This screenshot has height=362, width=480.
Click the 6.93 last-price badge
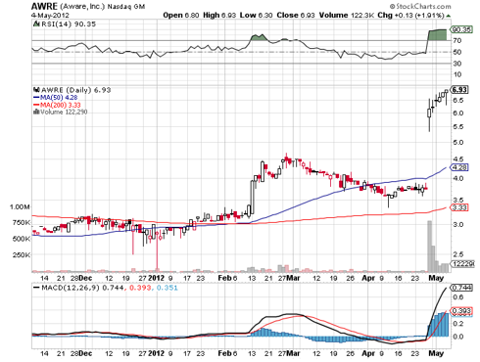coord(460,90)
